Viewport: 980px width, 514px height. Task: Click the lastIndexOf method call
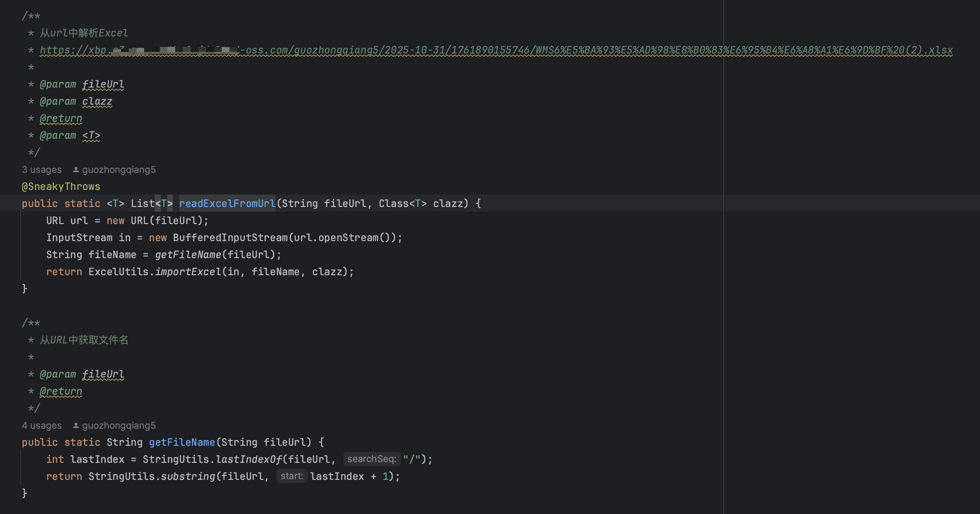point(249,459)
